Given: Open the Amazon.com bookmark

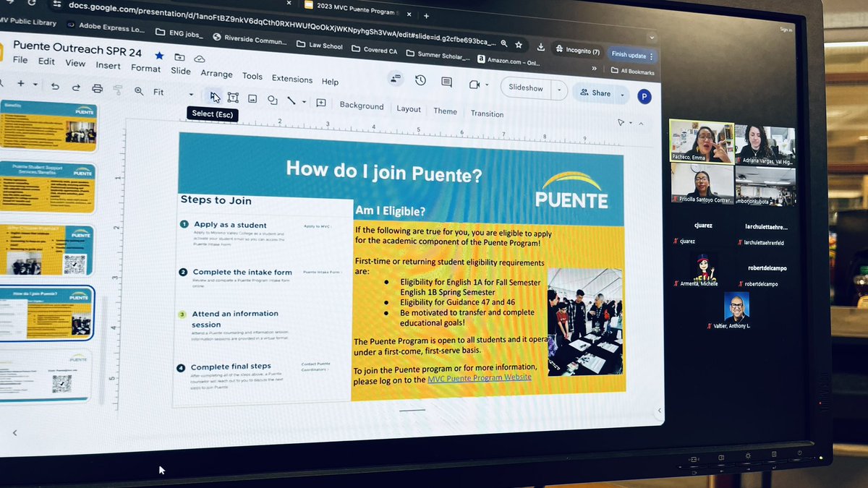Looking at the screenshot, I should click(x=508, y=61).
